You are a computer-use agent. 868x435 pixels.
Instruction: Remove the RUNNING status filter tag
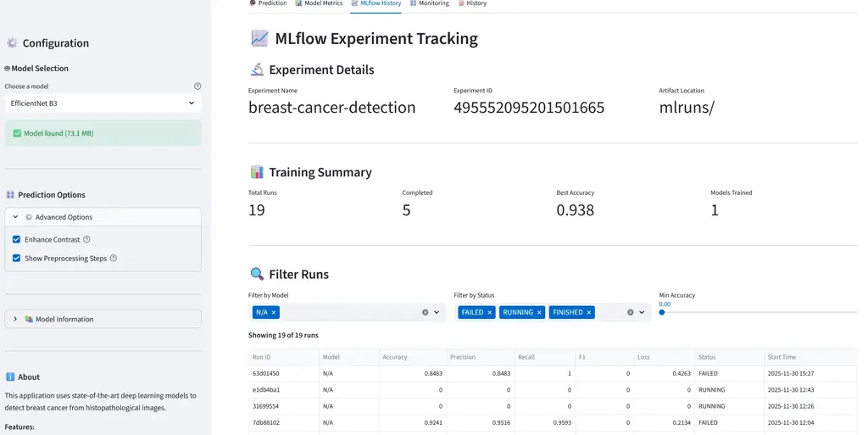click(539, 313)
